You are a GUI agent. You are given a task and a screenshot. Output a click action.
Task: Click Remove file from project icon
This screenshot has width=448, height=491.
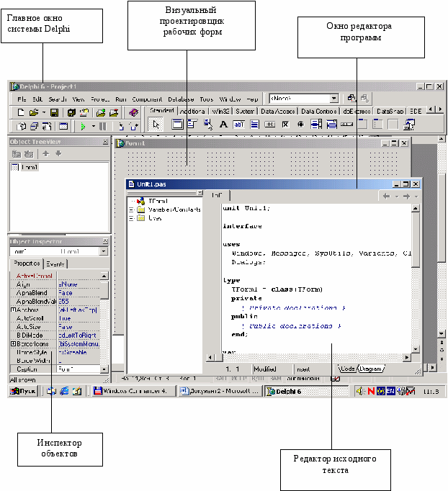(x=113, y=112)
